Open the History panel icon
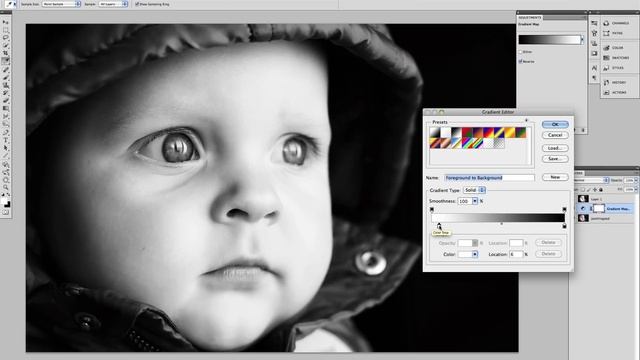This screenshot has height=360, width=640. click(606, 82)
